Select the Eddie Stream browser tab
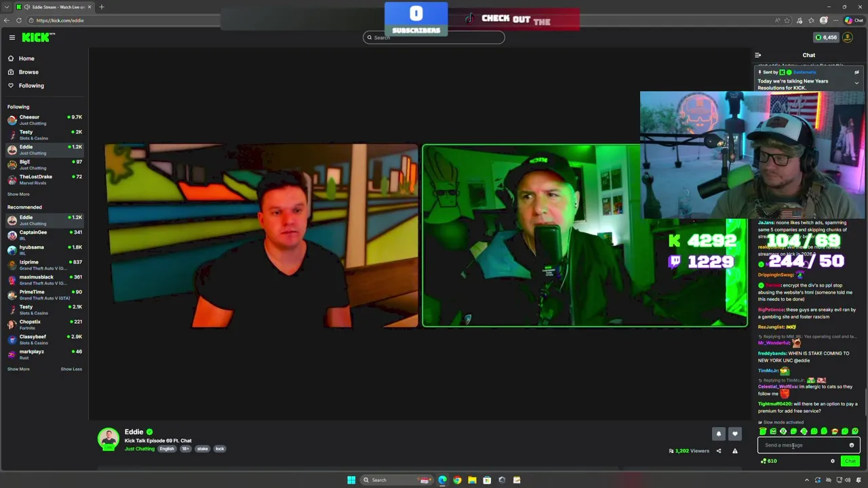This screenshot has width=868, height=488. [54, 7]
